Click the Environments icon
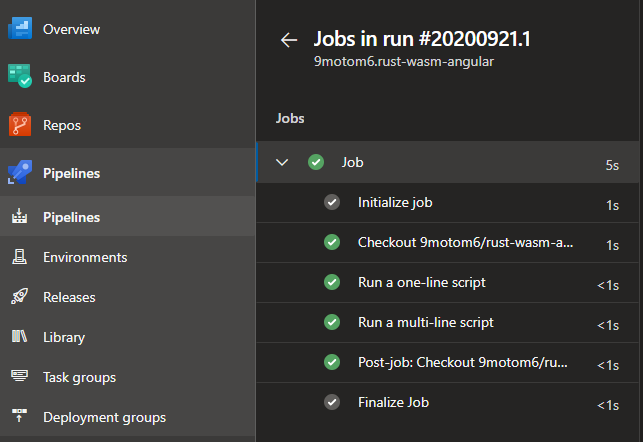 pyautogui.click(x=19, y=257)
